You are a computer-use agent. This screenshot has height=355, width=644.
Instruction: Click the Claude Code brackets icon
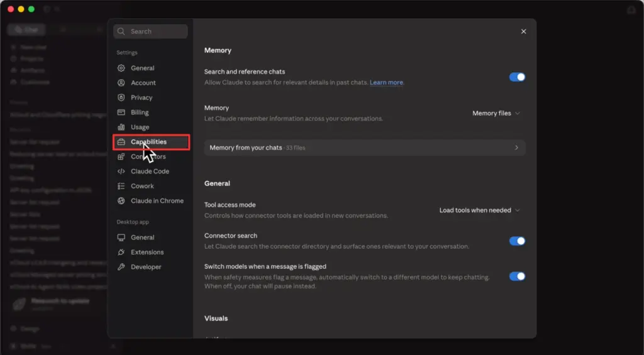pos(121,172)
